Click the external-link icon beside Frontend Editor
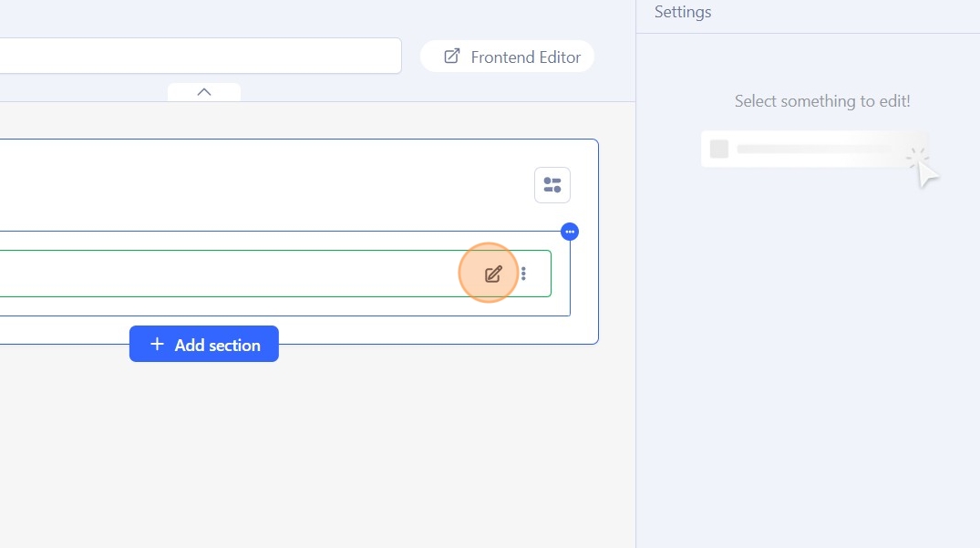This screenshot has height=548, width=980. (452, 57)
